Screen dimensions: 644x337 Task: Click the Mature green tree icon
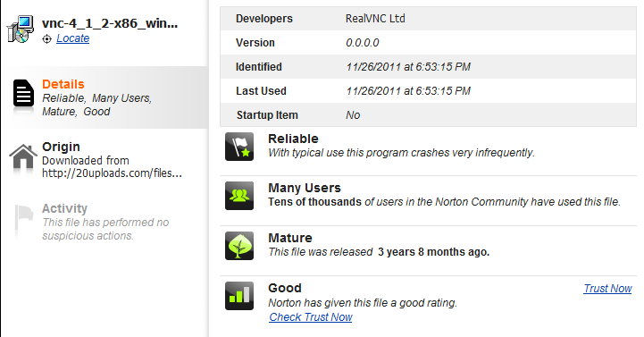click(239, 246)
